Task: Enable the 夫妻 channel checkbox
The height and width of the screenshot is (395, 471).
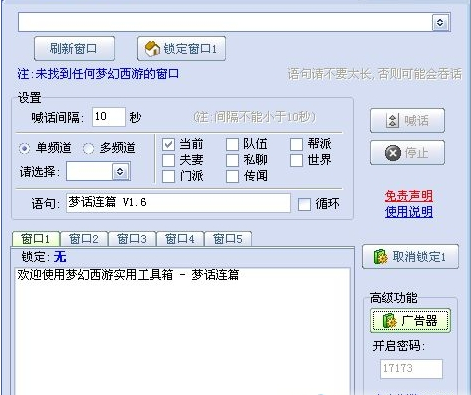Action: pos(168,160)
